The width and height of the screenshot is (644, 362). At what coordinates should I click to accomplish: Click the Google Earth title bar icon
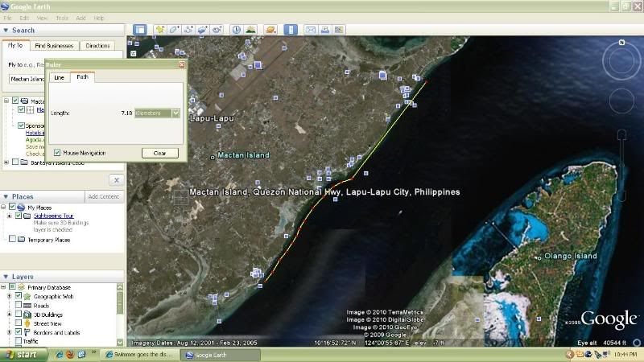point(5,6)
